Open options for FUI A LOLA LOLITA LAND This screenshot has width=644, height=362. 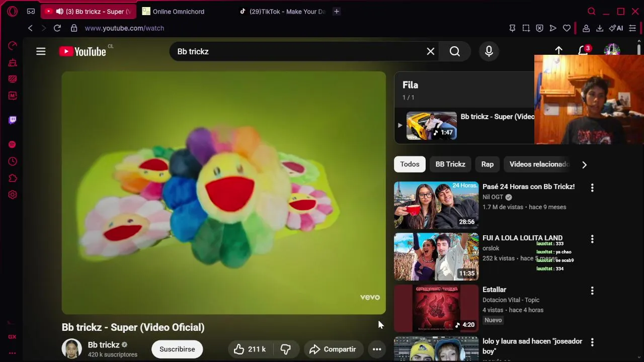(x=592, y=239)
